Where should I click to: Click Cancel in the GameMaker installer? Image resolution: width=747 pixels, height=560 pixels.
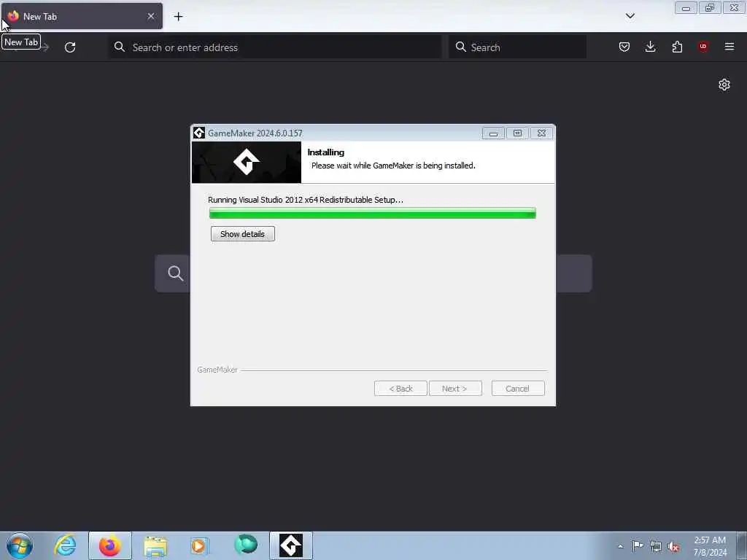517,388
